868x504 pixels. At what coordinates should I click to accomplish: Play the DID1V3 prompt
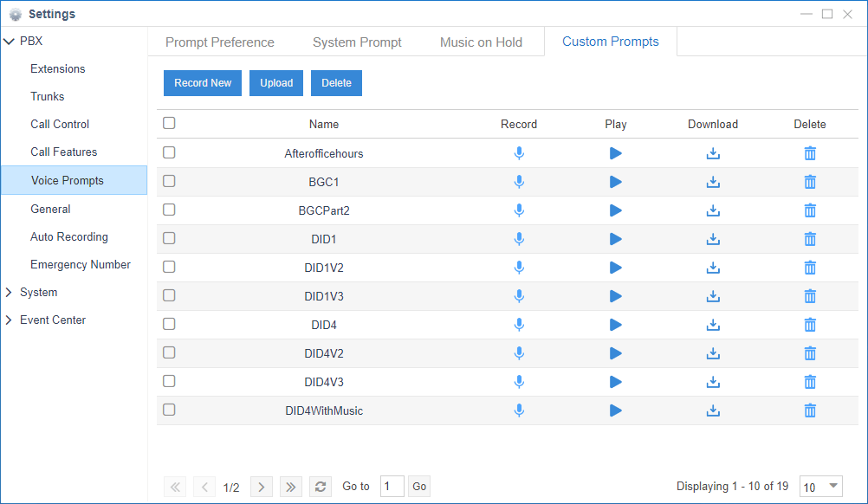point(616,296)
